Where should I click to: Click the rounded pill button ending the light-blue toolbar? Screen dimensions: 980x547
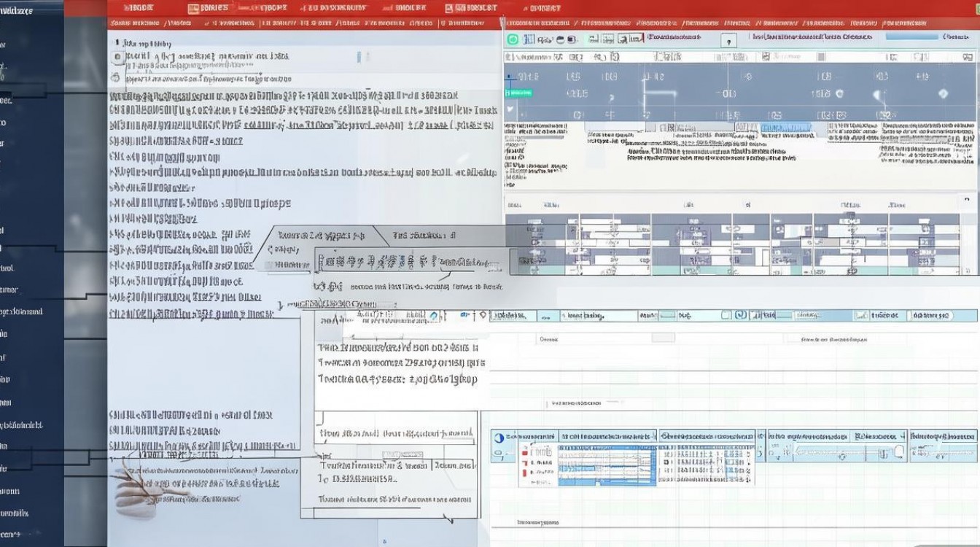(930, 316)
